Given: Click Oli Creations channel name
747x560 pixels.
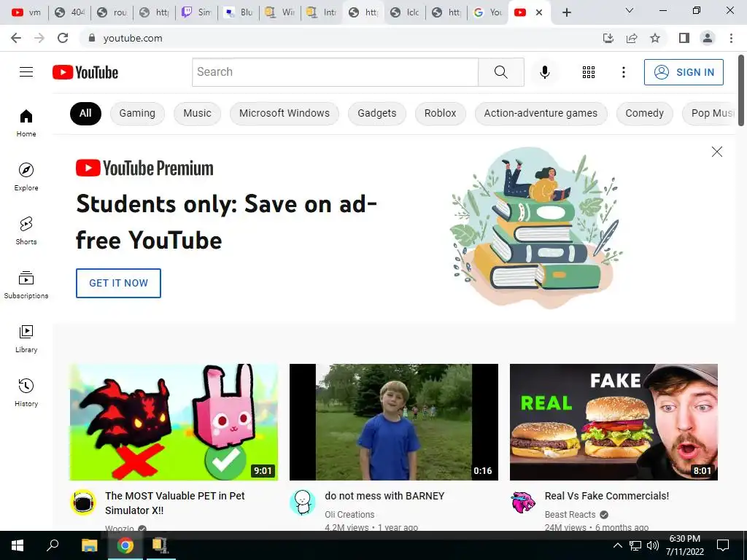Looking at the screenshot, I should tap(349, 515).
